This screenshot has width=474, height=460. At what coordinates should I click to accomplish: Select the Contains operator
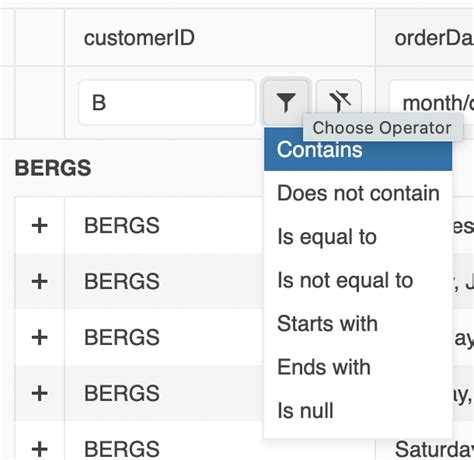(358, 150)
